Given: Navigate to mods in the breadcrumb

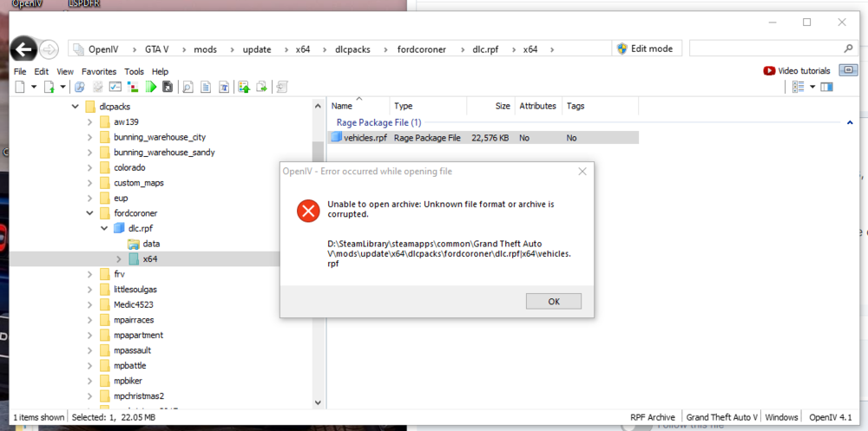Looking at the screenshot, I should tap(206, 49).
